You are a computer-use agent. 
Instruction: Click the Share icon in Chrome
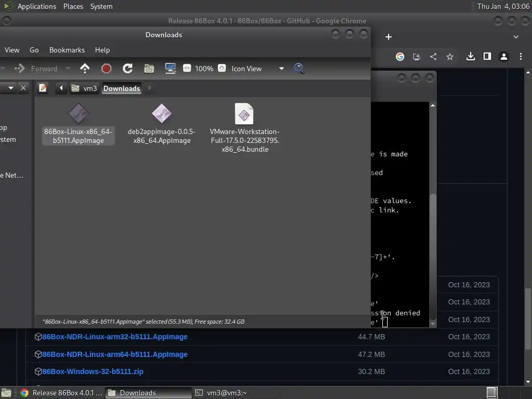[x=433, y=56]
